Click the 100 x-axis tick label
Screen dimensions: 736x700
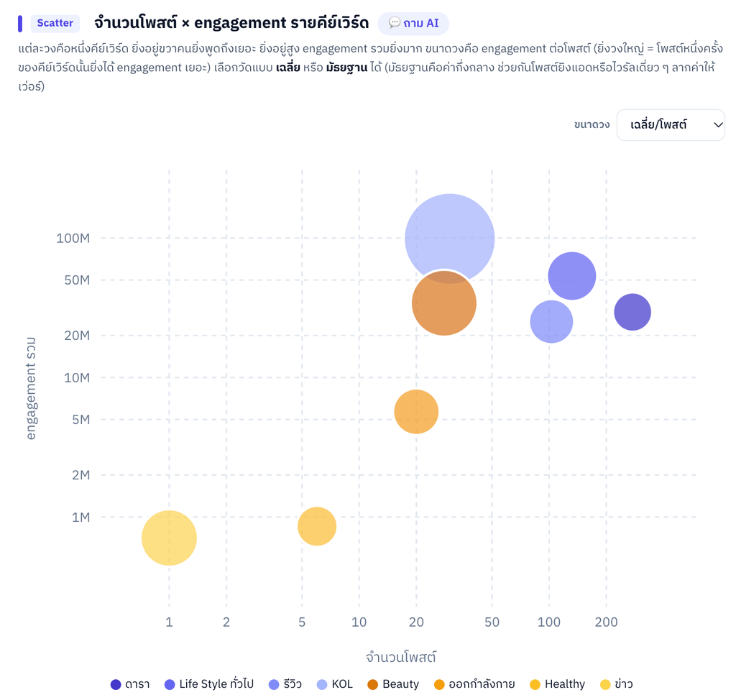(548, 622)
